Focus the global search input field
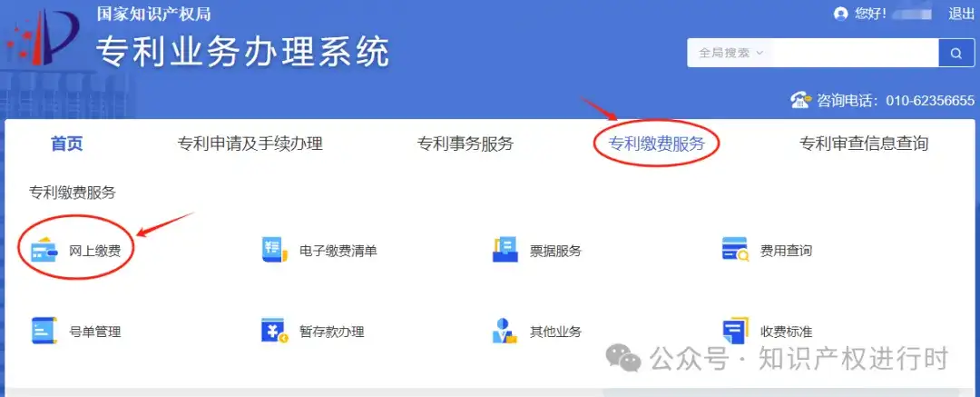Image resolution: width=980 pixels, height=397 pixels. [x=856, y=54]
